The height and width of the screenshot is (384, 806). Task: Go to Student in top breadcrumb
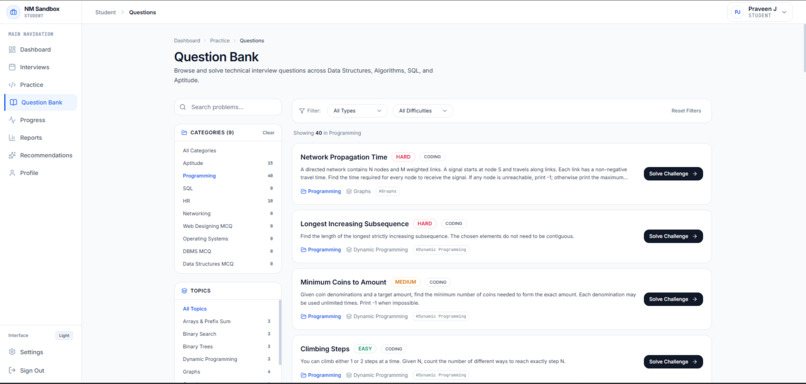(105, 12)
